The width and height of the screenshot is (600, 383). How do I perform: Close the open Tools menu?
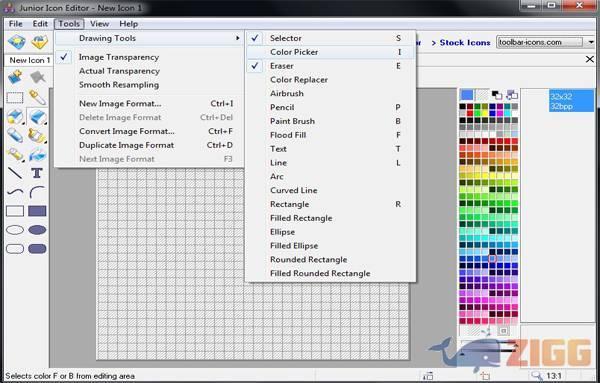pos(69,24)
